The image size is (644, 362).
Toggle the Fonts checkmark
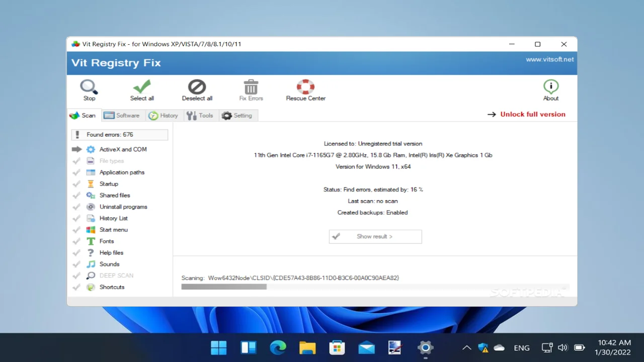tap(76, 241)
